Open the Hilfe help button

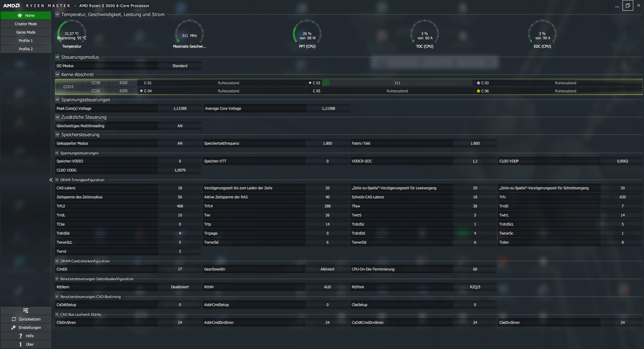26,336
